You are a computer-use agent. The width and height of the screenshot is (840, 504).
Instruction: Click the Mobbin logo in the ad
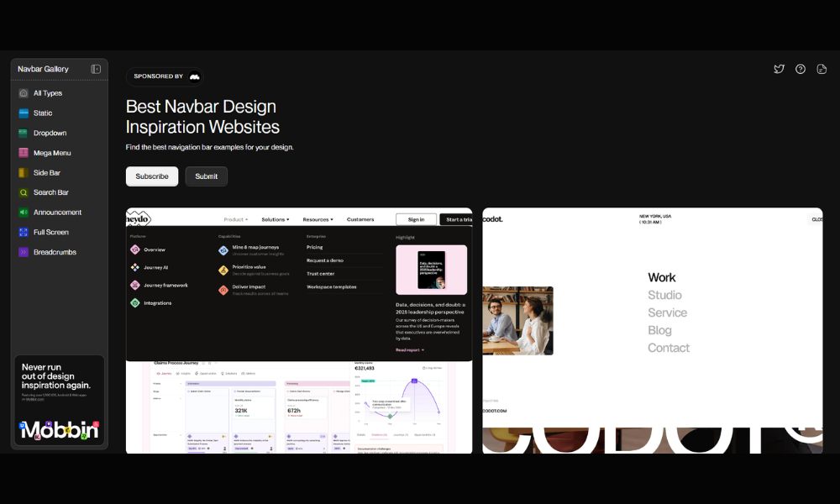click(59, 432)
